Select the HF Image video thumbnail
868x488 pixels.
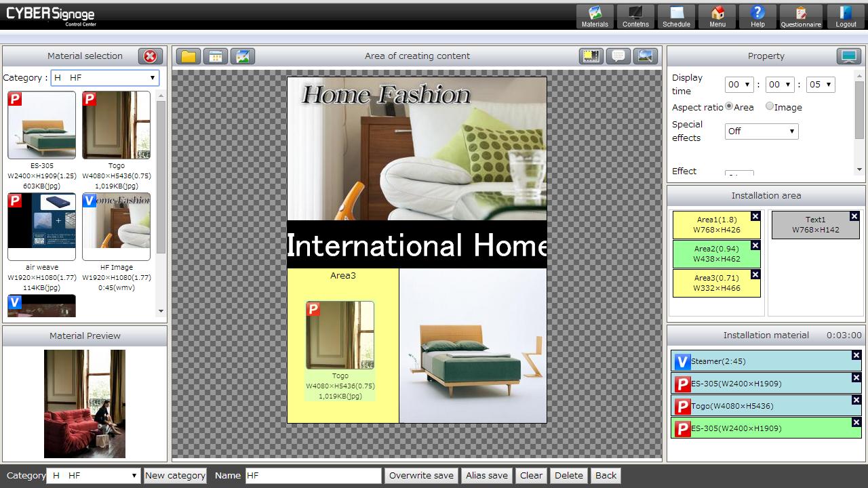coord(117,227)
